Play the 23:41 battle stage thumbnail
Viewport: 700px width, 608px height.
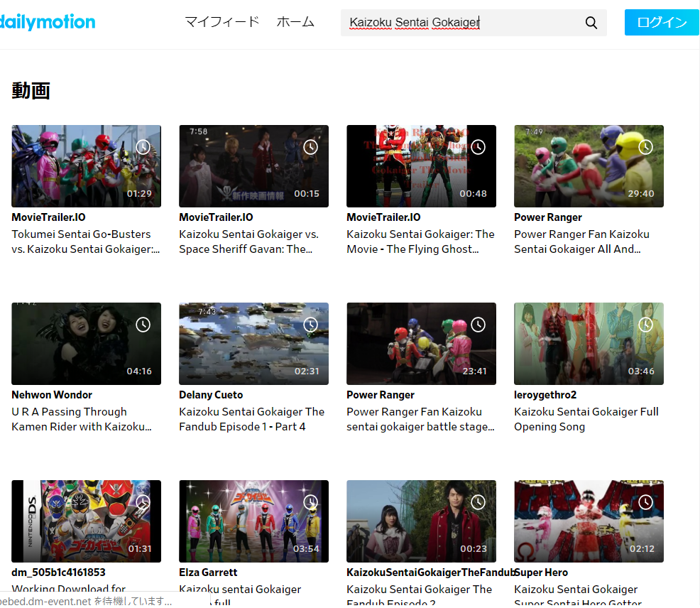point(421,344)
